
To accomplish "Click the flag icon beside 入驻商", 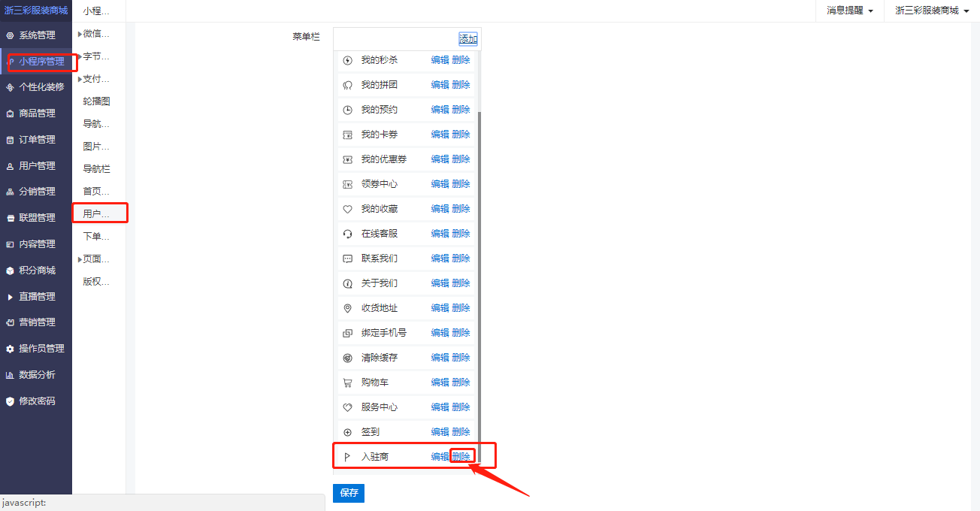I will point(347,457).
